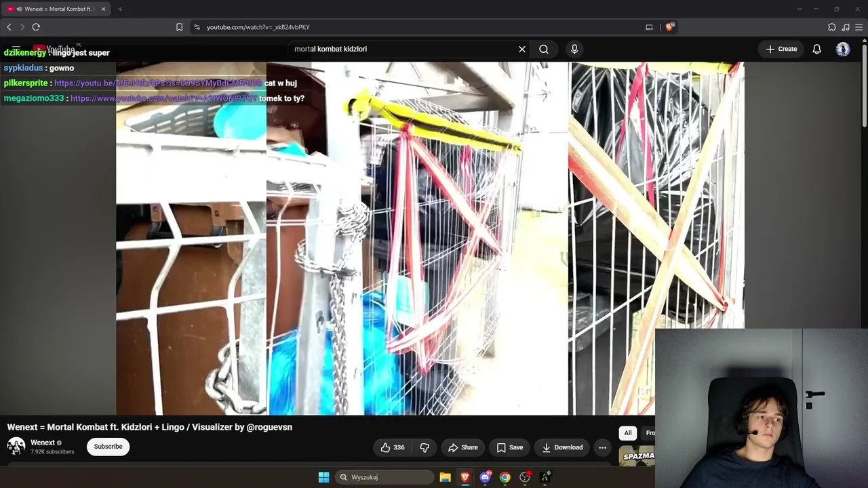Close the Wenext Mortal Kombat tab

click(103, 9)
